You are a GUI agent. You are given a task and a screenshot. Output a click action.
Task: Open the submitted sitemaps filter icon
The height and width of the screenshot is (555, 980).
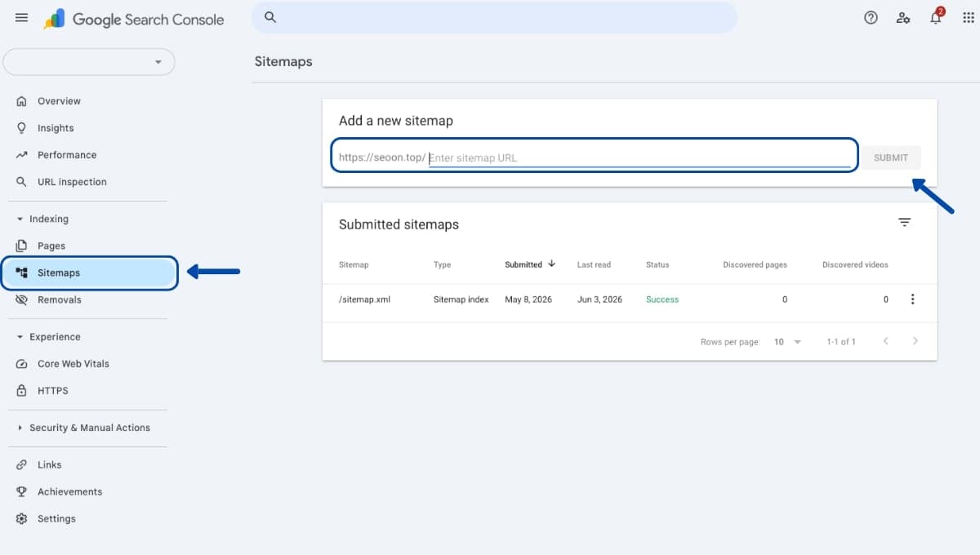tap(904, 222)
